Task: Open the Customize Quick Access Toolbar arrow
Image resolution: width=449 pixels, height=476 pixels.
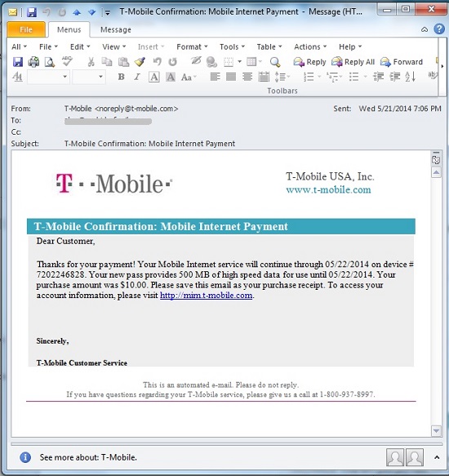Action: point(108,13)
